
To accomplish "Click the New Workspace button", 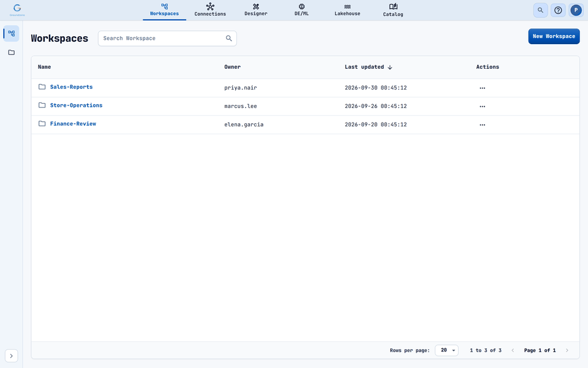I will click(554, 36).
